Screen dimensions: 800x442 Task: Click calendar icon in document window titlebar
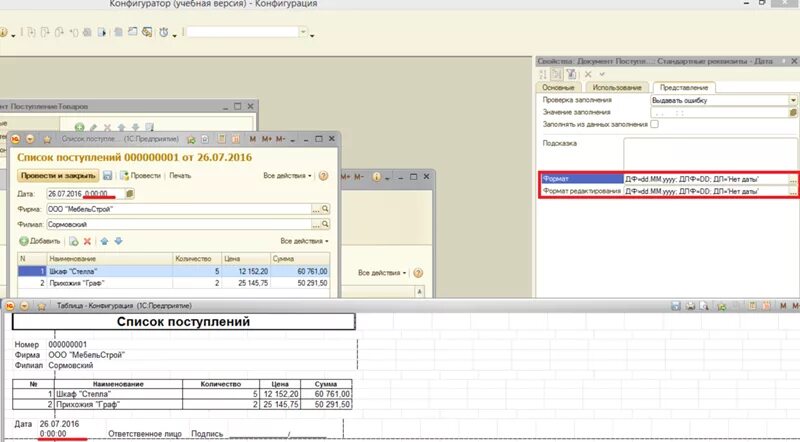click(236, 139)
